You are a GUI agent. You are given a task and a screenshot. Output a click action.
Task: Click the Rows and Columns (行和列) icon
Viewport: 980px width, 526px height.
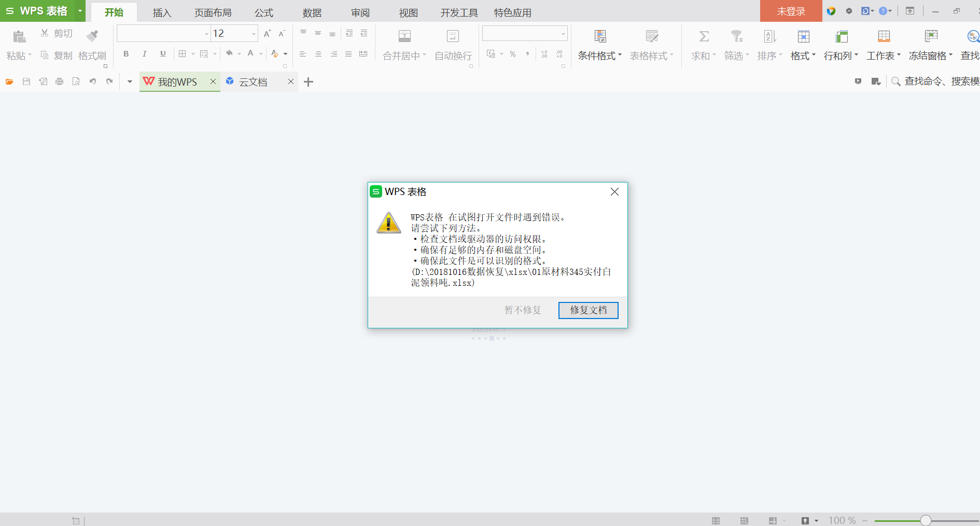pyautogui.click(x=842, y=36)
